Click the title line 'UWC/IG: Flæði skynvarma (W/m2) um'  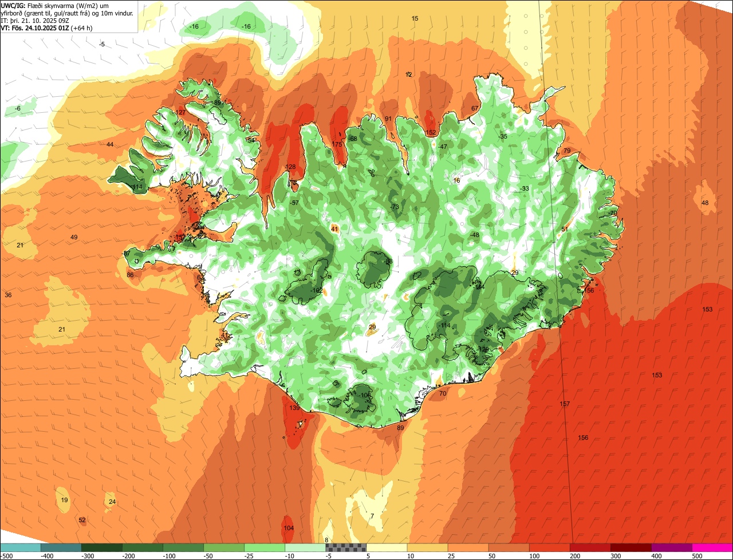click(x=55, y=5)
